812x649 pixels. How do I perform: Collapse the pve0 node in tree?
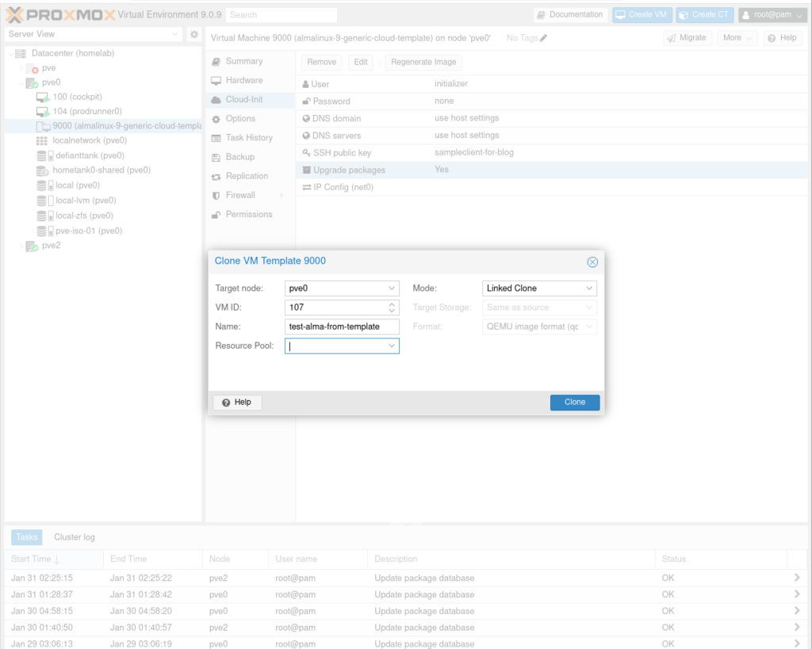(x=21, y=82)
